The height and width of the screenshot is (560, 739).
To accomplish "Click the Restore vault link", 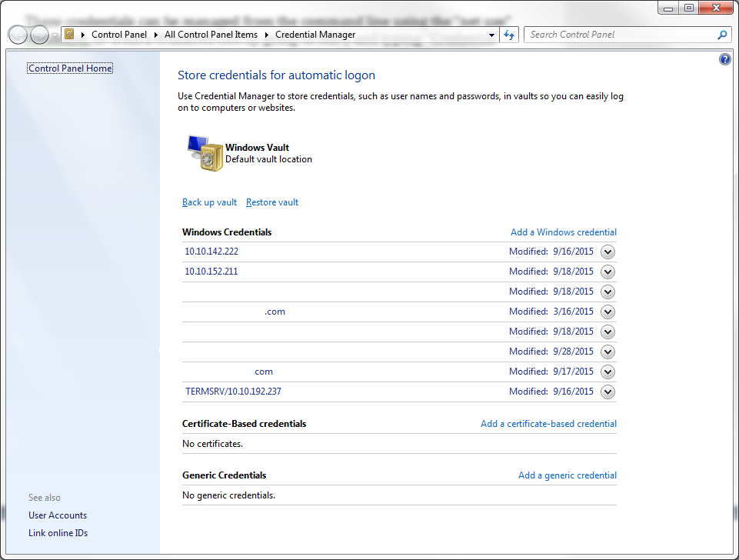I will [x=271, y=202].
